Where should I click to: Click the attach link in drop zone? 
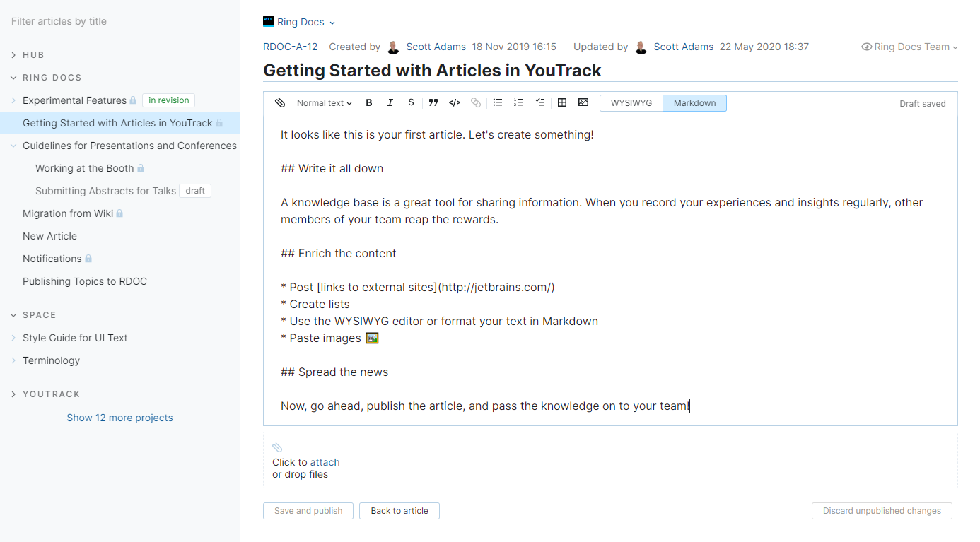coord(325,462)
